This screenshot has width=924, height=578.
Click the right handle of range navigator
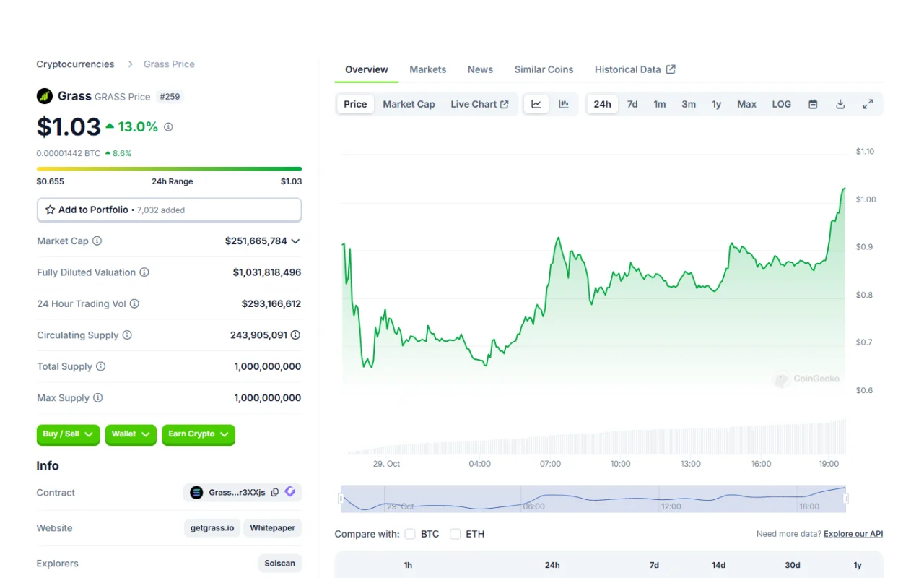pos(845,499)
